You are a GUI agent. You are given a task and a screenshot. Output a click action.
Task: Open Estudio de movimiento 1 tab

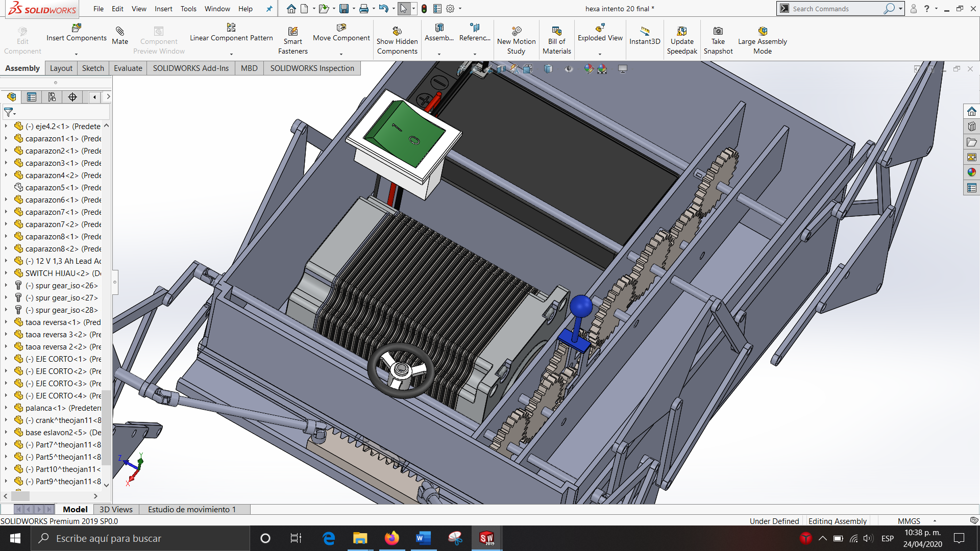point(192,509)
